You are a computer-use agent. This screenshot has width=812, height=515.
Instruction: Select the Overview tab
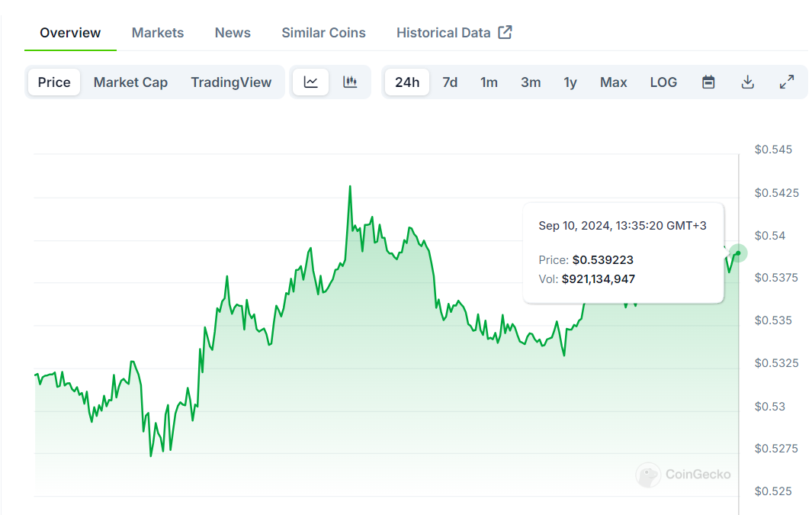tap(70, 33)
